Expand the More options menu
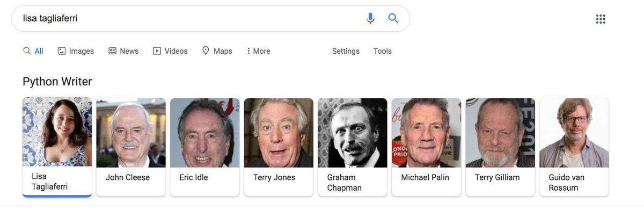The height and width of the screenshot is (216, 644). pyautogui.click(x=258, y=51)
